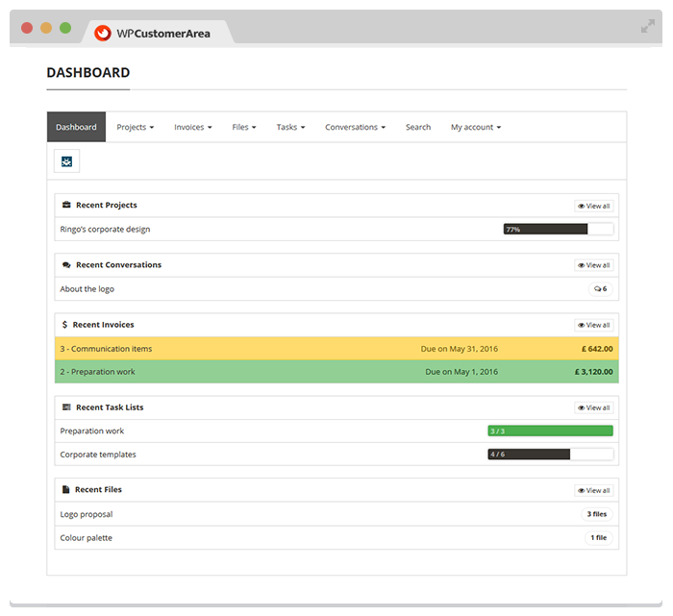Click the 6 comments count badge
Image resolution: width=673 pixels, height=616 pixels.
[600, 289]
